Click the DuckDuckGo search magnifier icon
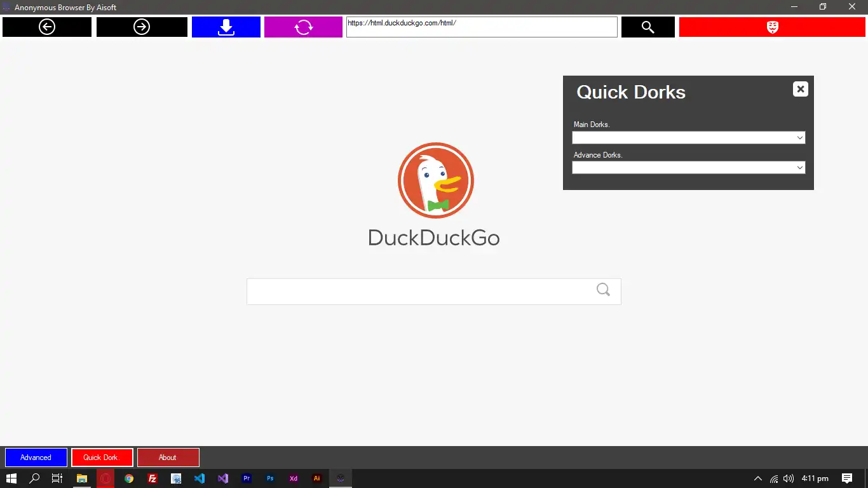Viewport: 868px width, 488px height. coord(603,290)
